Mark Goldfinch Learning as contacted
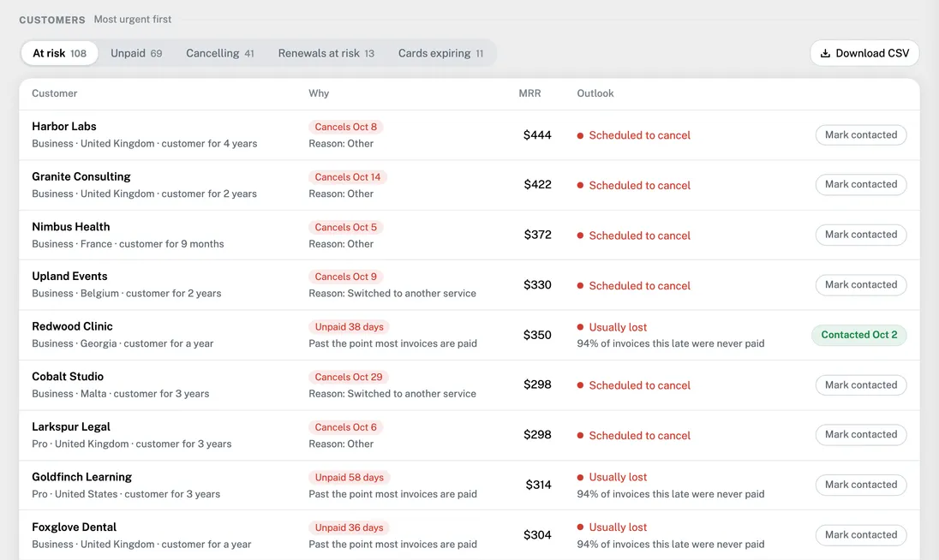This screenshot has width=939, height=560. point(860,485)
